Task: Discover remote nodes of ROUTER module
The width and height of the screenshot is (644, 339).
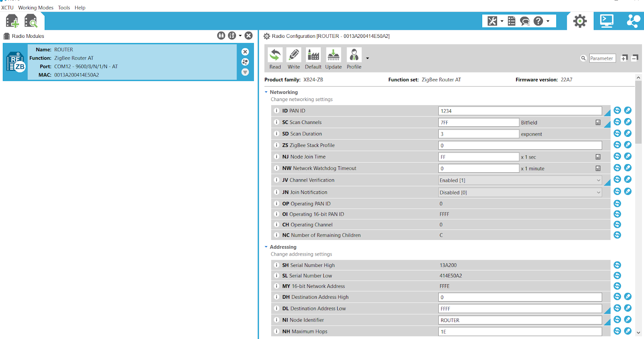Action: (245, 62)
